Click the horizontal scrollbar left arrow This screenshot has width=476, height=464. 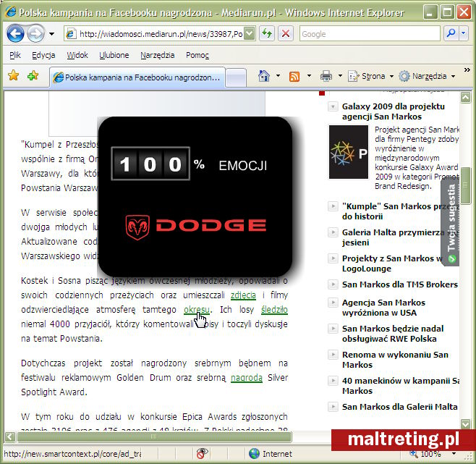point(9,437)
